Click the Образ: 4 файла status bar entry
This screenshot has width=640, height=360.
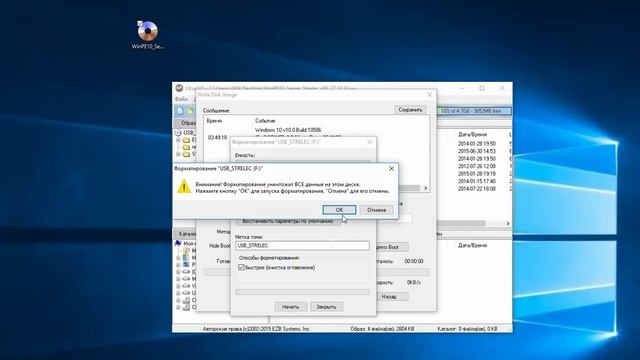(x=382, y=329)
